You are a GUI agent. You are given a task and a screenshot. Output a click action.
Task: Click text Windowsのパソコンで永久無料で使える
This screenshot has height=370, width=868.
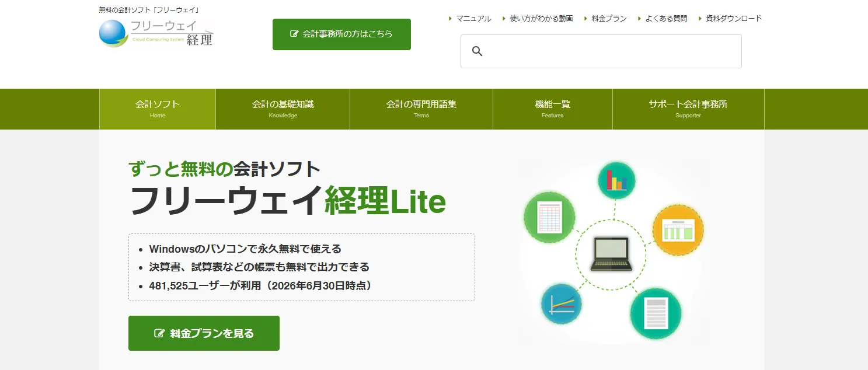point(245,249)
